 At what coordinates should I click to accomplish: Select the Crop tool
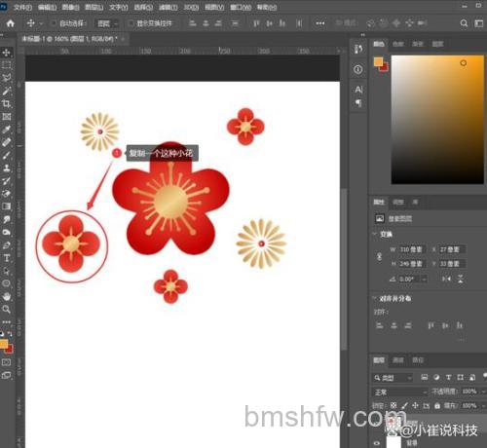pyautogui.click(x=6, y=103)
